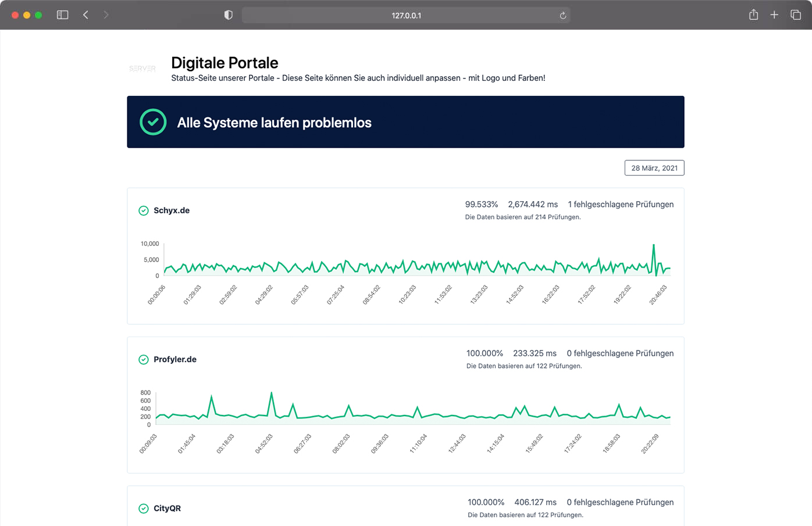Viewport: 812px width, 526px height.
Task: Click the green checkmark beside Schyx.de
Action: (x=144, y=210)
